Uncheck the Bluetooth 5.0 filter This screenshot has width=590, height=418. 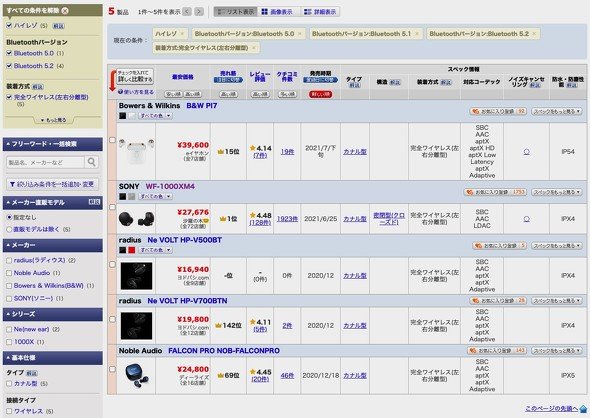coord(9,53)
